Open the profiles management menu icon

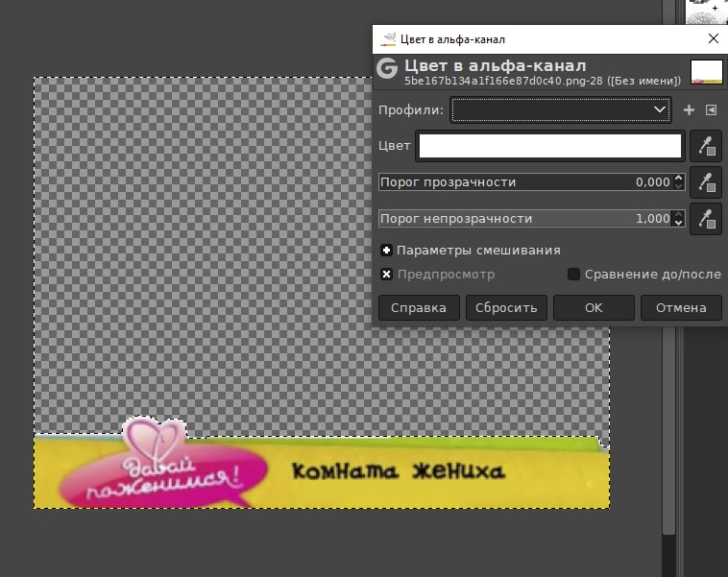click(711, 110)
